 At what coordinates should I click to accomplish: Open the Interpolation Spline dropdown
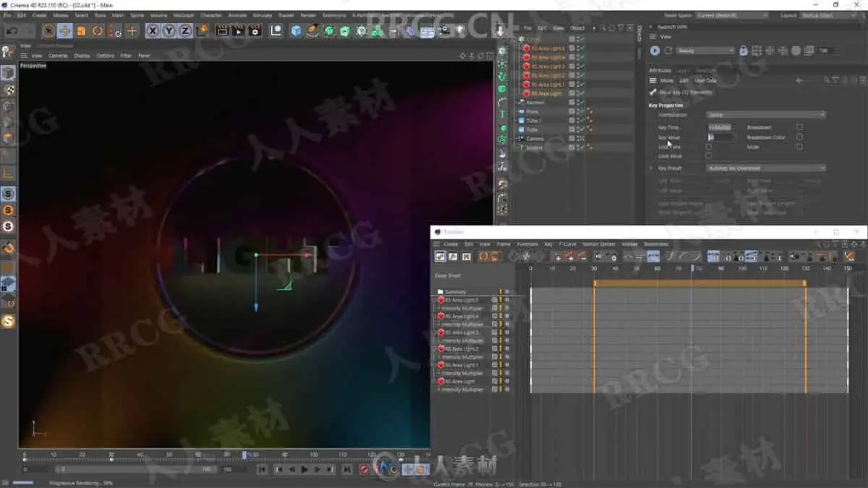[x=766, y=115]
